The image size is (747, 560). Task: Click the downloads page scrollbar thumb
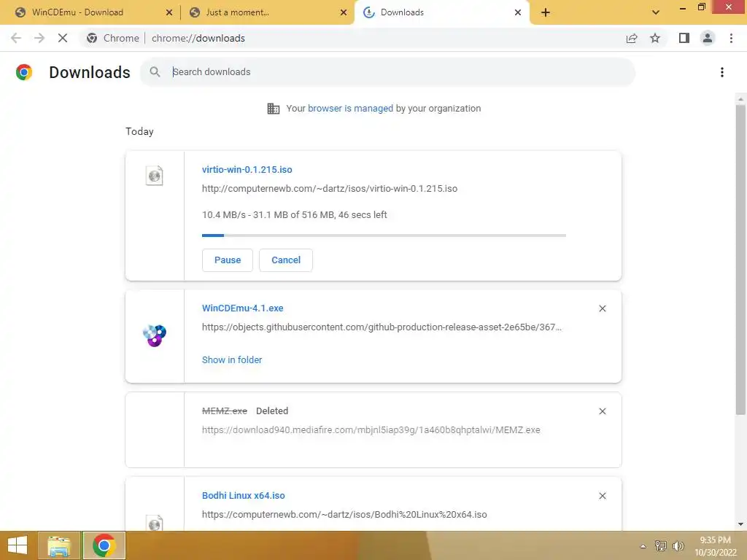[740, 260]
